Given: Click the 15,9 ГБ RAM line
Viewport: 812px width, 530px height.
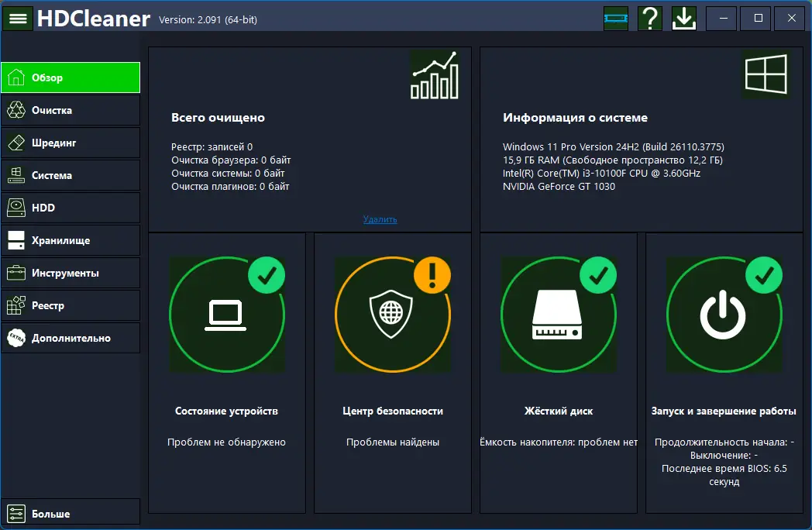Looking at the screenshot, I should tap(613, 160).
